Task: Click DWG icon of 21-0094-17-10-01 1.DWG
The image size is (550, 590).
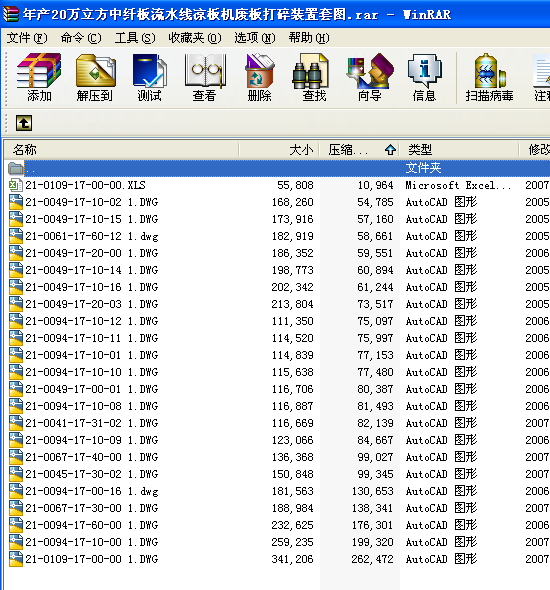Action: (15, 355)
